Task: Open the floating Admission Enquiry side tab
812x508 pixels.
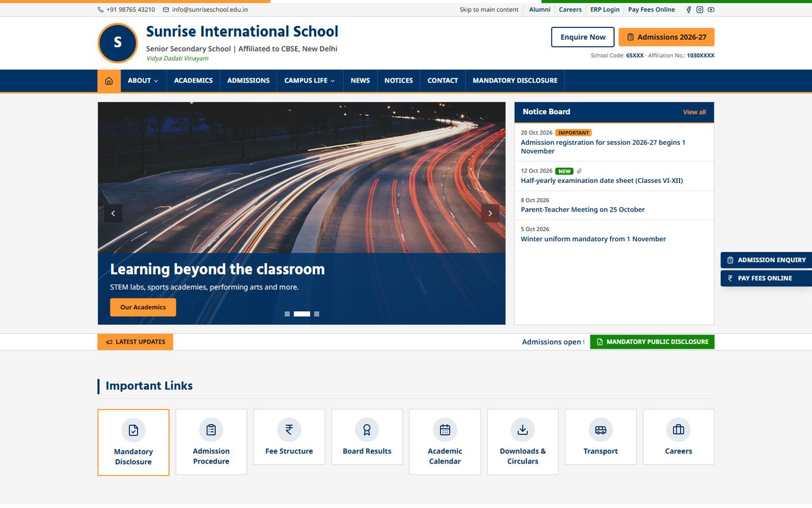Action: 766,260
